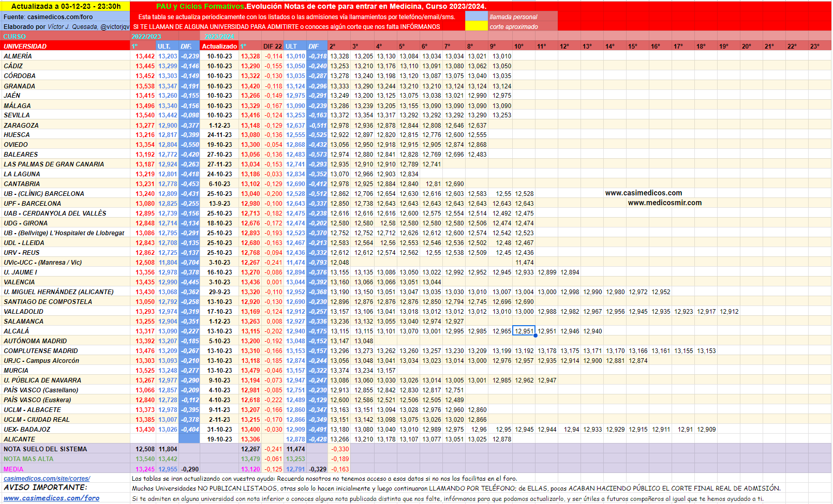Click the www.casimedicos.com text in the table

(x=644, y=193)
